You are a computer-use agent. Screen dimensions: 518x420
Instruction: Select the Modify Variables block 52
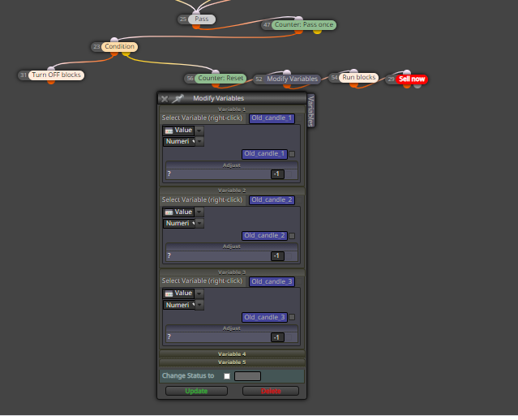(292, 79)
